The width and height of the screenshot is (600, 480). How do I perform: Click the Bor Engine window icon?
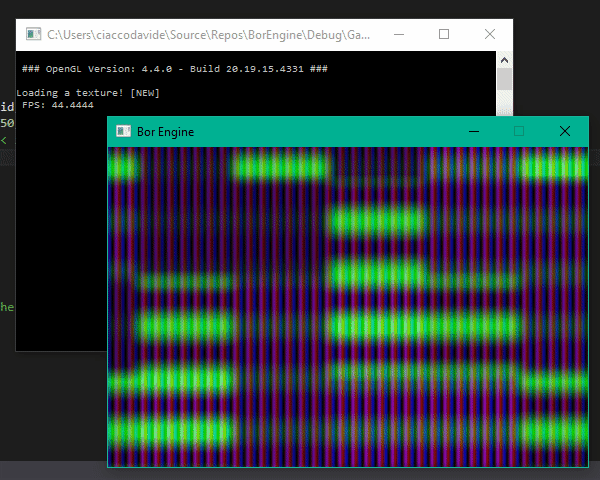(x=124, y=131)
